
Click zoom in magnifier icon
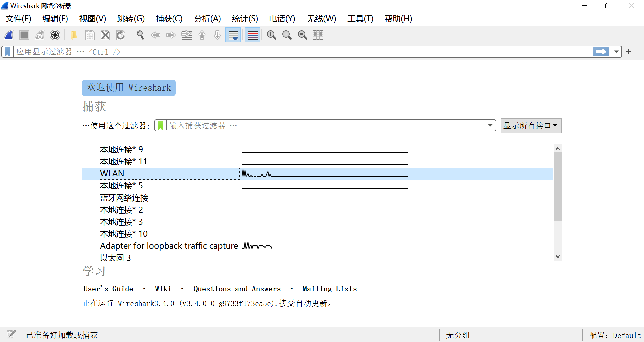pyautogui.click(x=272, y=35)
